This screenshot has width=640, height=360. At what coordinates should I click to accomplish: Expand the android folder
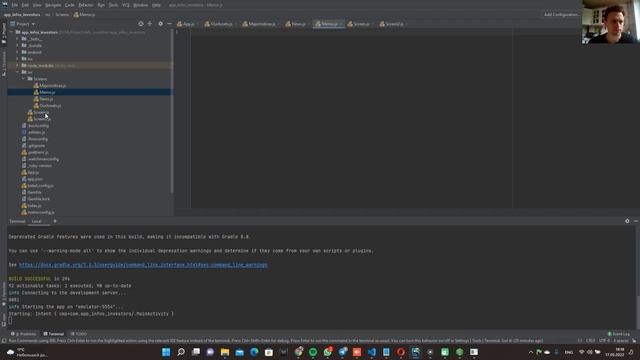coord(17,52)
